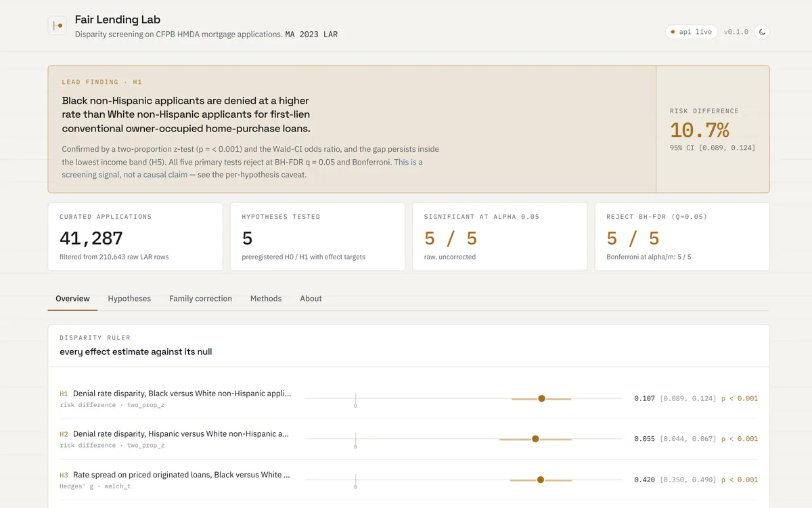Click the Lead Finding · H1 label
Image resolution: width=812 pixels, height=508 pixels.
102,82
